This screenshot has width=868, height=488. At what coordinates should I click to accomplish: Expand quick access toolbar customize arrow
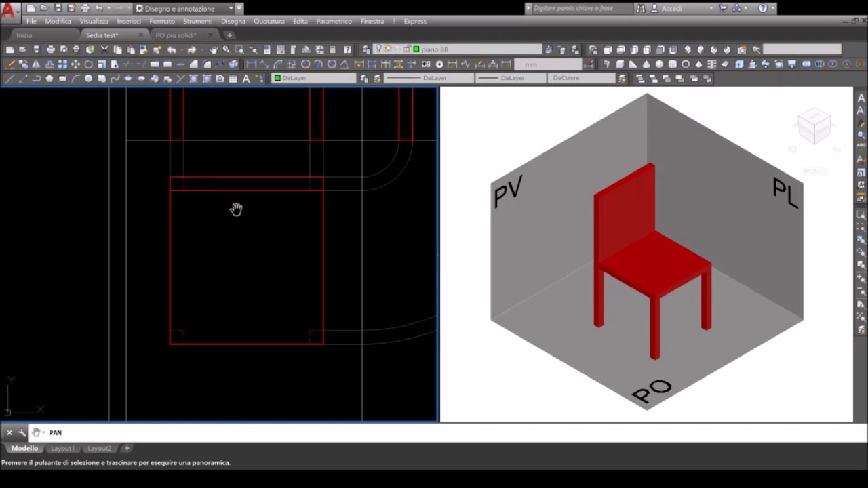tap(239, 8)
